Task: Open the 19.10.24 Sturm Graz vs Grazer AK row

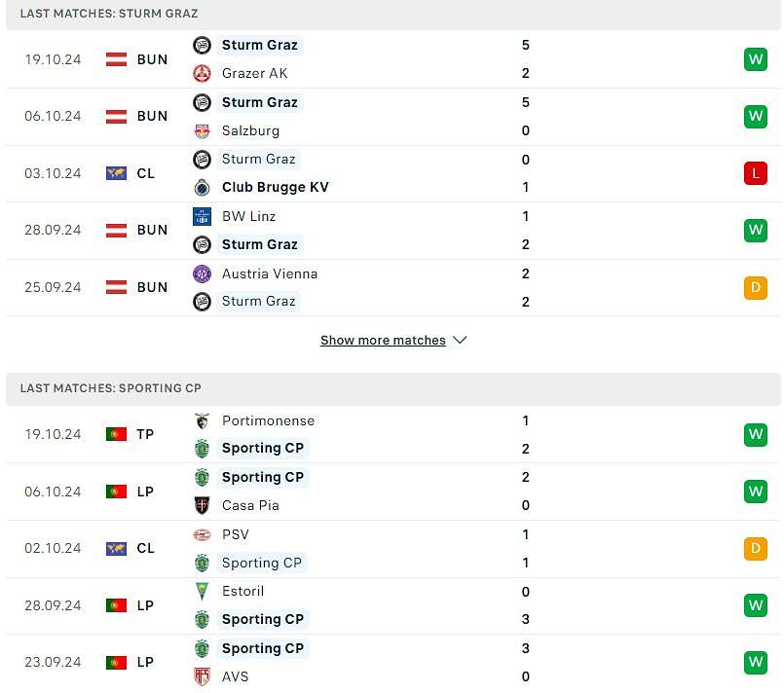Action: (393, 59)
